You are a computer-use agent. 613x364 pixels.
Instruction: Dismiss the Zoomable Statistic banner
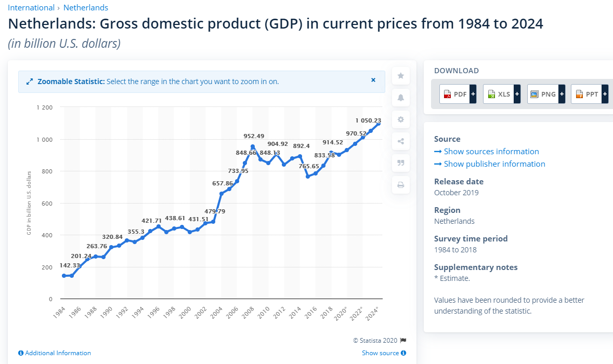pyautogui.click(x=373, y=80)
